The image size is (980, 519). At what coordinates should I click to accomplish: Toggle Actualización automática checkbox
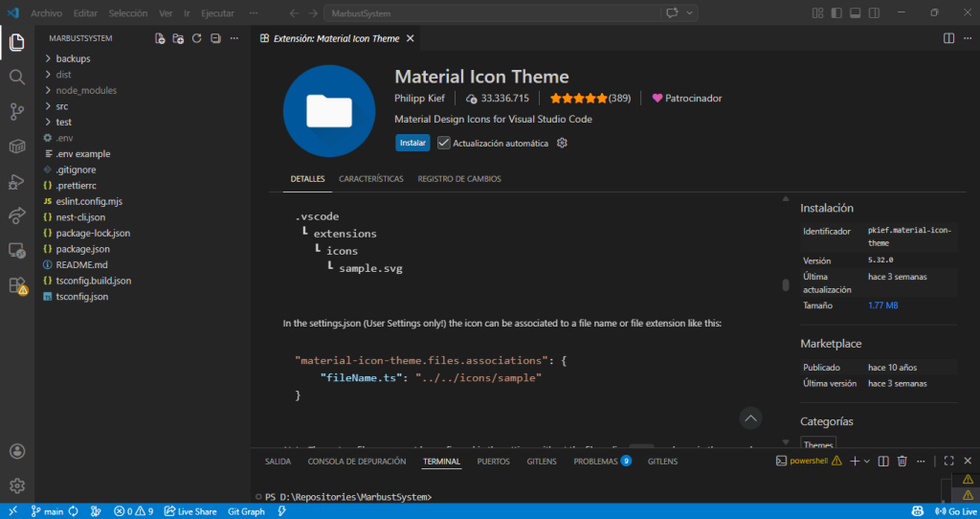444,144
